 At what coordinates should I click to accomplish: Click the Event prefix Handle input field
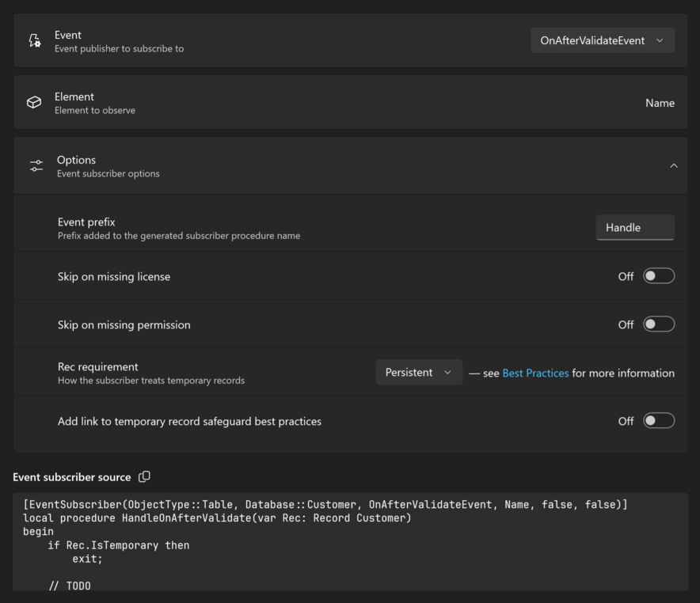pos(635,227)
